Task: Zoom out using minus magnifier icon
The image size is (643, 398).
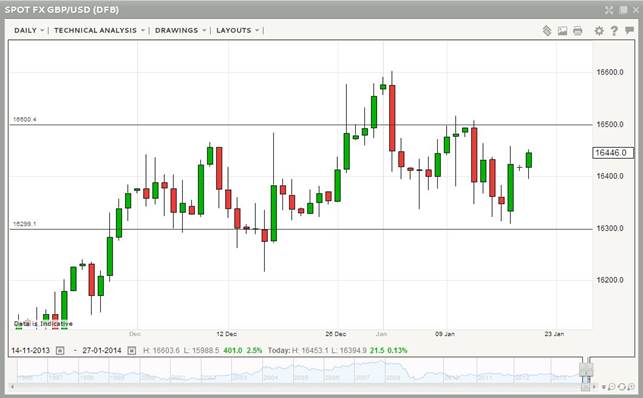Action: (611, 387)
